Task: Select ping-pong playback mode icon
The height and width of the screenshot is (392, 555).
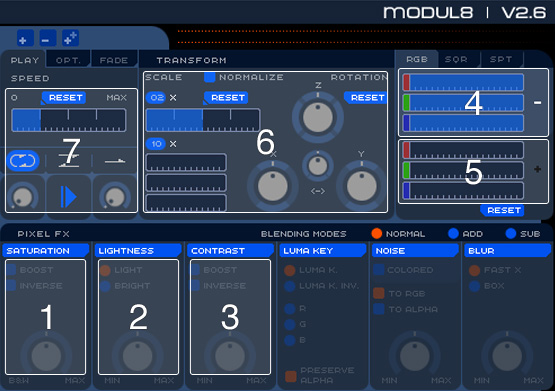Action: coord(69,161)
